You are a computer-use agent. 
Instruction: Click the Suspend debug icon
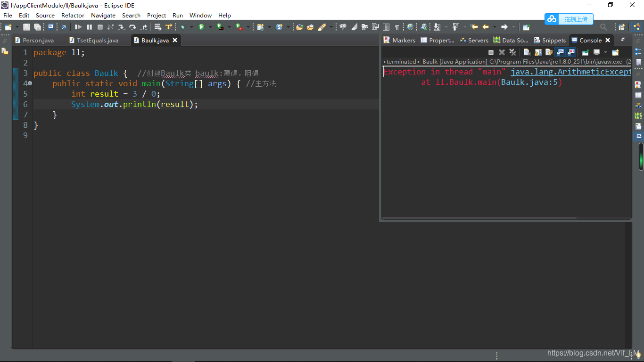[x=89, y=27]
